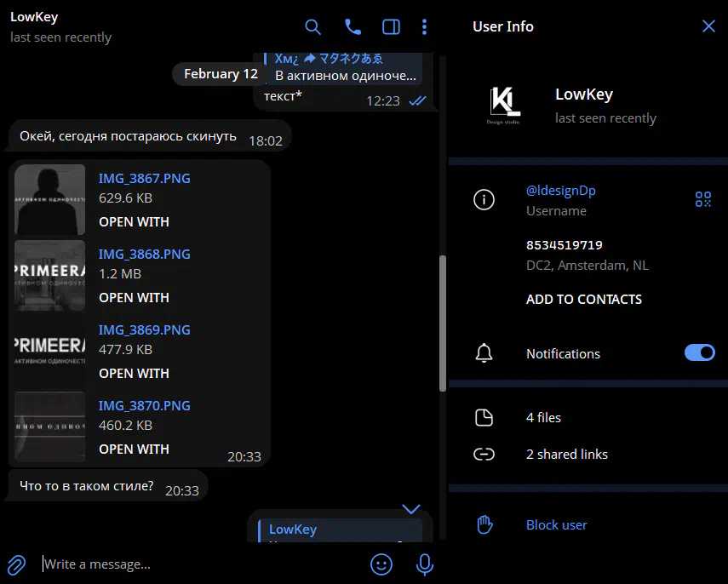728x584 pixels.
Task: Record a voice message with the microphone
Action: (x=424, y=564)
